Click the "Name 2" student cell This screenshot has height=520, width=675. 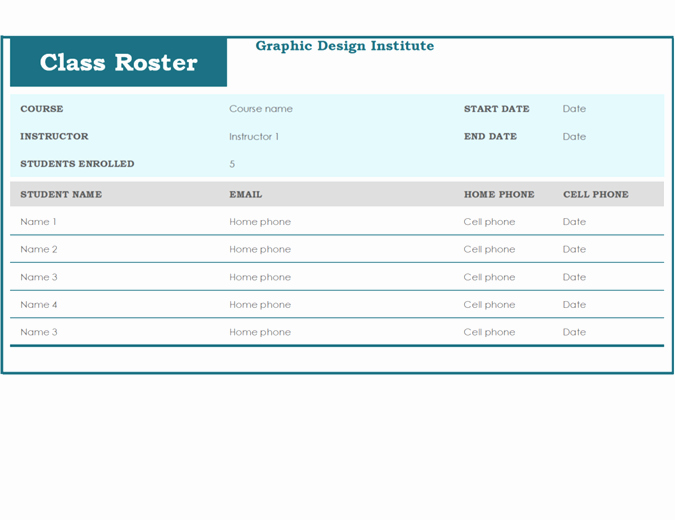tap(39, 249)
